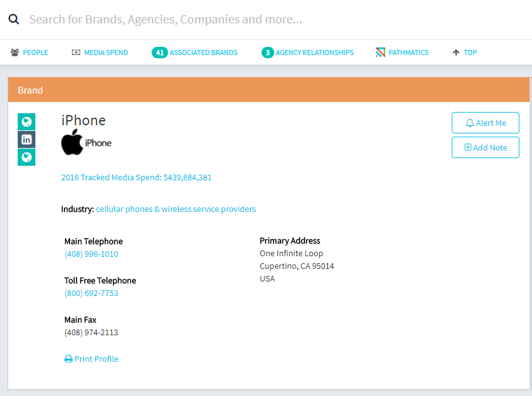Go back to TOP link
This screenshot has height=396, width=532.
coord(470,53)
